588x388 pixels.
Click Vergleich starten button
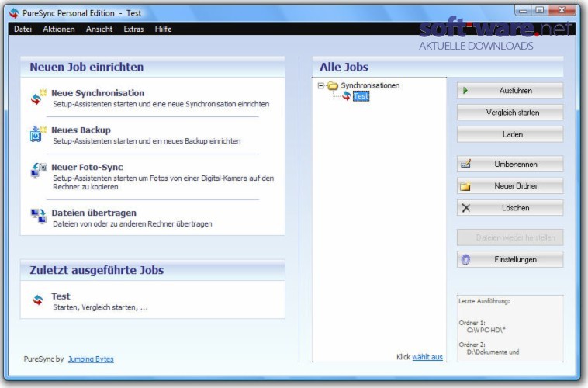coord(510,113)
